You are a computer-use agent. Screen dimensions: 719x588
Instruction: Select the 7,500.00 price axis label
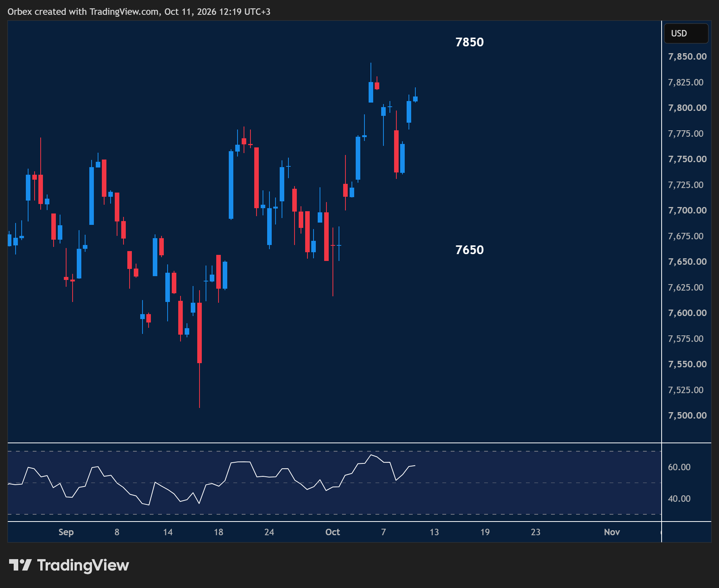tap(687, 416)
